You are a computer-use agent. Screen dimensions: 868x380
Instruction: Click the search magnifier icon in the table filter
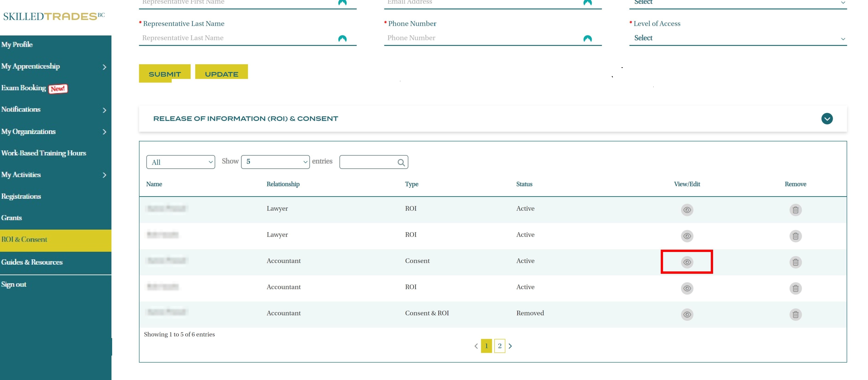[401, 163]
